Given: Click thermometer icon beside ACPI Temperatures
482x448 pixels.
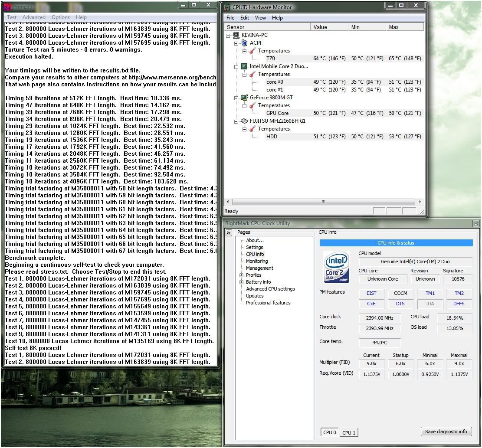Looking at the screenshot, I should click(252, 51).
